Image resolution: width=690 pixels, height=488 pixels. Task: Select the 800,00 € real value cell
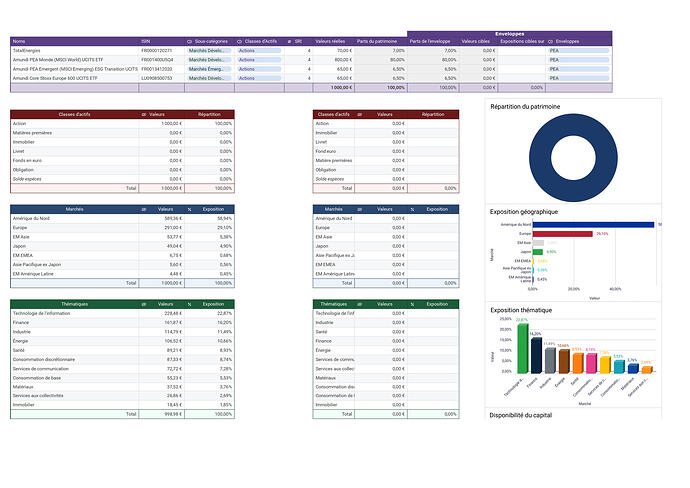(334, 60)
